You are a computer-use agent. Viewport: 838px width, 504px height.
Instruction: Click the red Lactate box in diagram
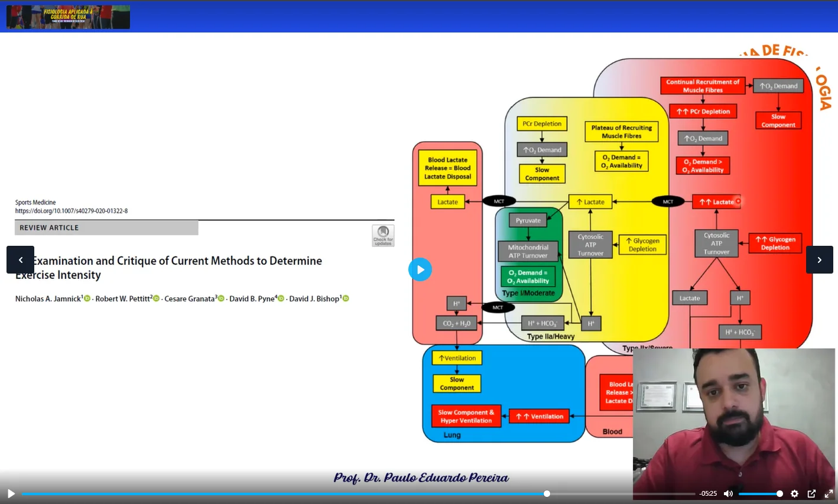716,202
